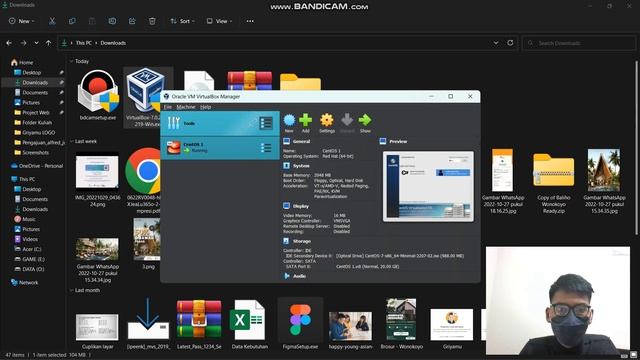Viewport: 640px width, 360px height.
Task: Select CentOS 1 virtual machine
Action: tap(220, 148)
